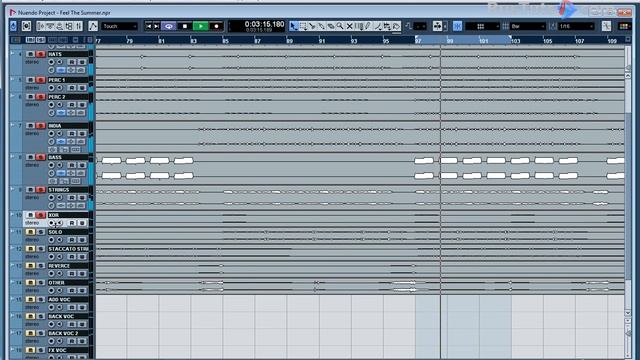640x360 pixels.
Task: Expand automation for the BASS track
Action: tap(12, 157)
